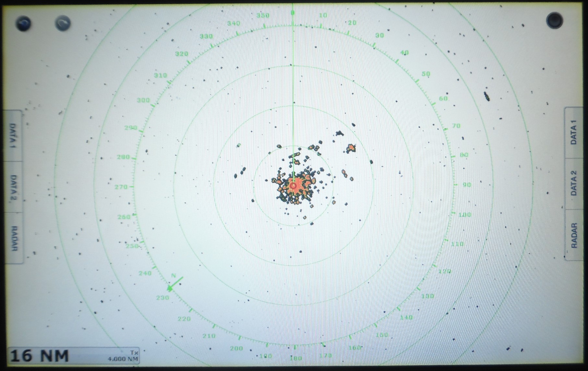588x371 pixels.
Task: Click the green north indicator arrow
Action: click(175, 283)
